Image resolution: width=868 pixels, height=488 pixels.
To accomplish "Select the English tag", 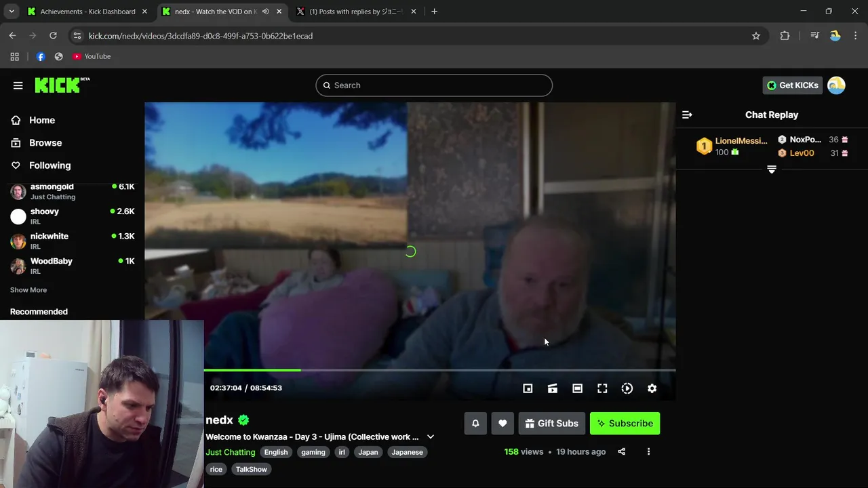I will 276,452.
